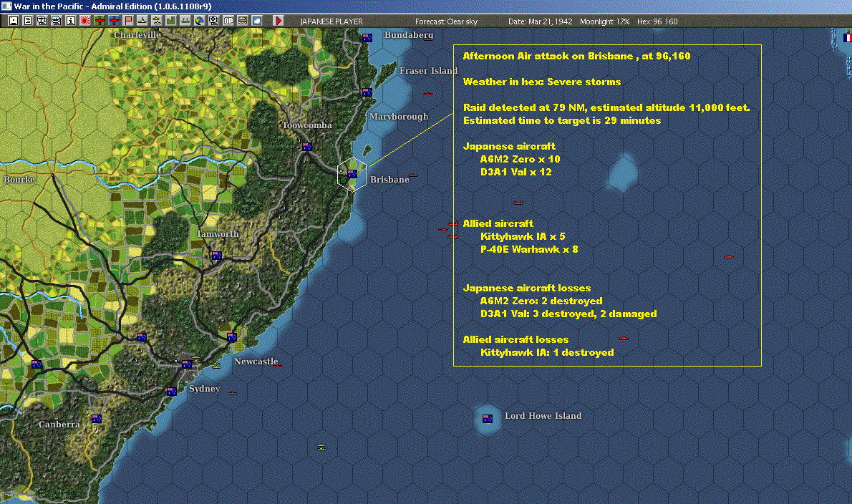Open the document list report icon

pos(28,21)
